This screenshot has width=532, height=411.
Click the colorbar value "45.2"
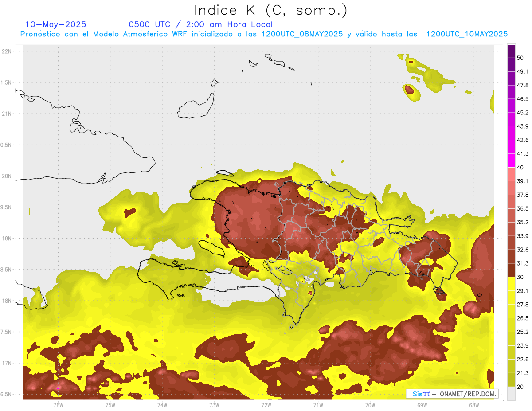(x=523, y=113)
